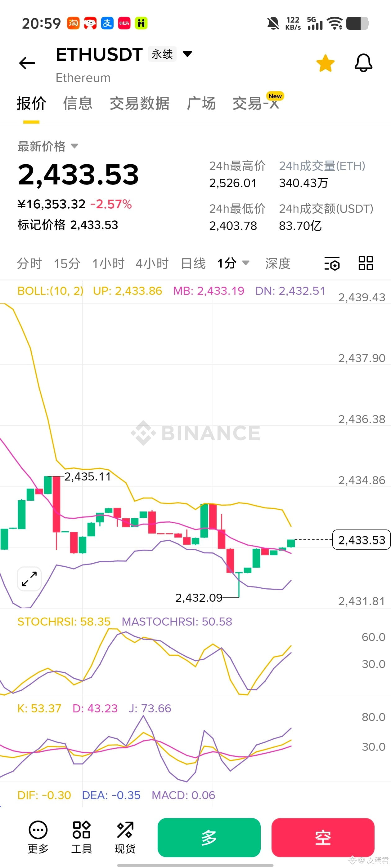Viewport: 391px width, 868px height.
Task: Expand the ETHUSDT contract type dropdown arrow
Action: (x=187, y=54)
